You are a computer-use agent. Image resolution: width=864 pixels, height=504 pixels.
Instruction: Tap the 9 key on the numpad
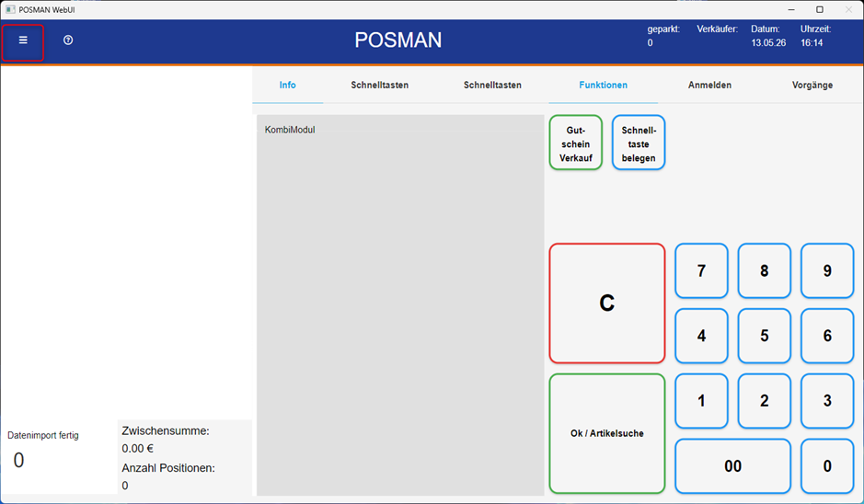(827, 271)
